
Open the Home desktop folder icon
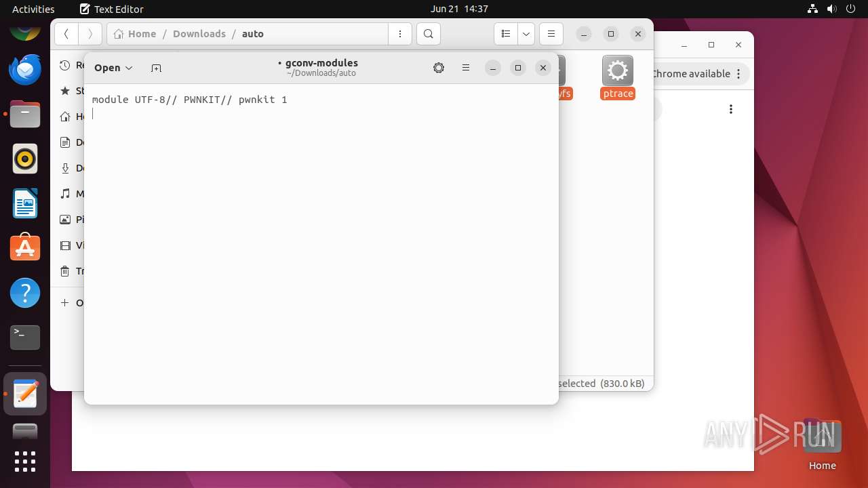pyautogui.click(x=822, y=445)
